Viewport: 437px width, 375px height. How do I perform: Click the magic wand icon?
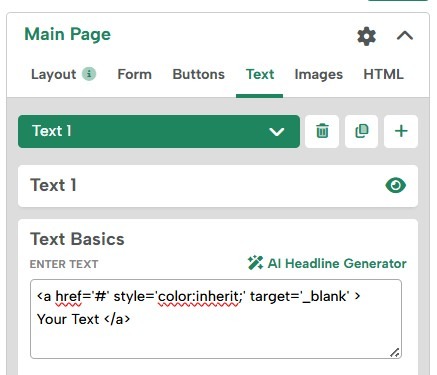point(255,263)
